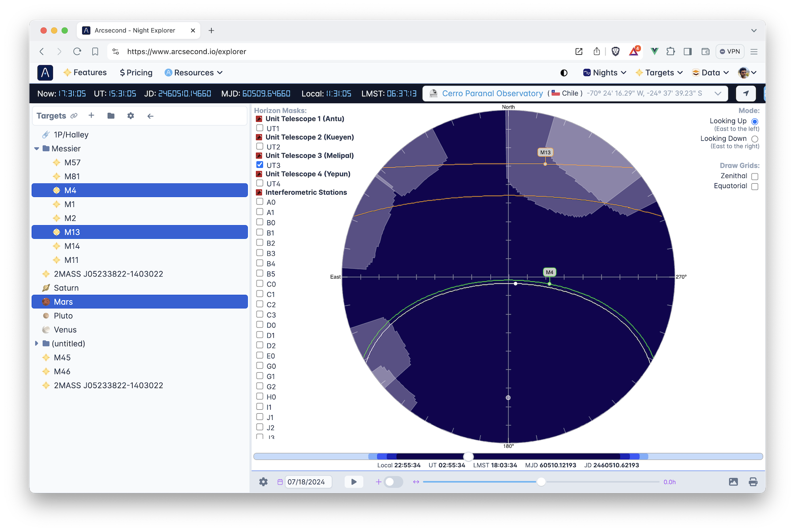Viewport: 795px width, 532px height.
Task: Collapse the Messier folder
Action: 37,149
